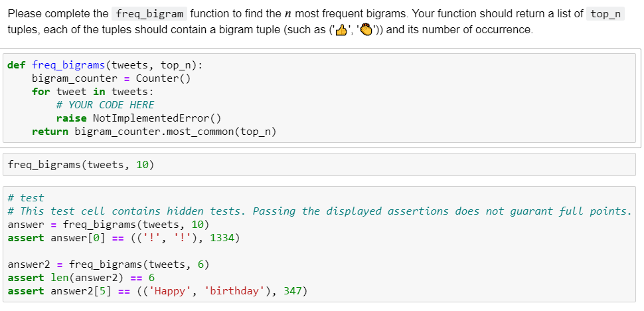This screenshot has width=644, height=311.
Task: Click the thumbs-up emoji in the instructions
Action: click(x=341, y=31)
